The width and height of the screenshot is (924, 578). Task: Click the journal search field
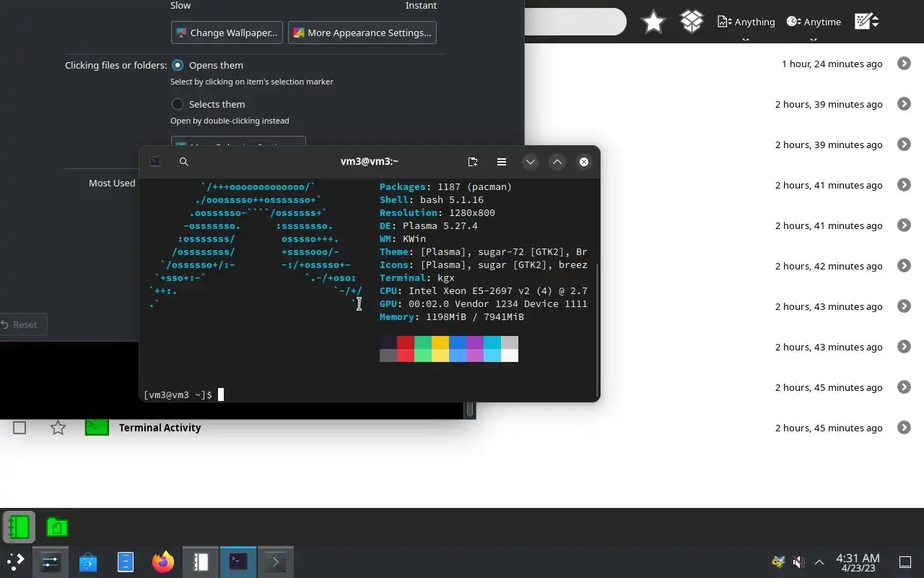click(575, 22)
